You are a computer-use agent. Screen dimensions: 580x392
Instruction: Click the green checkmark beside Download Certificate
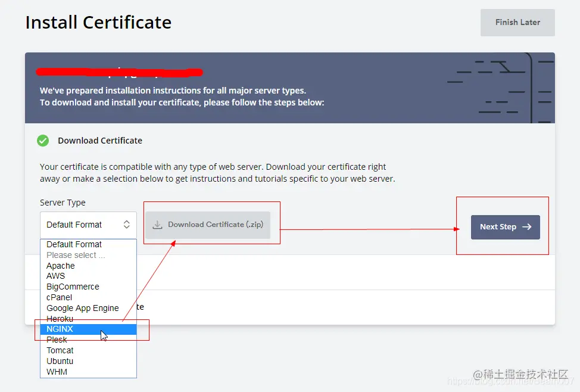(43, 141)
